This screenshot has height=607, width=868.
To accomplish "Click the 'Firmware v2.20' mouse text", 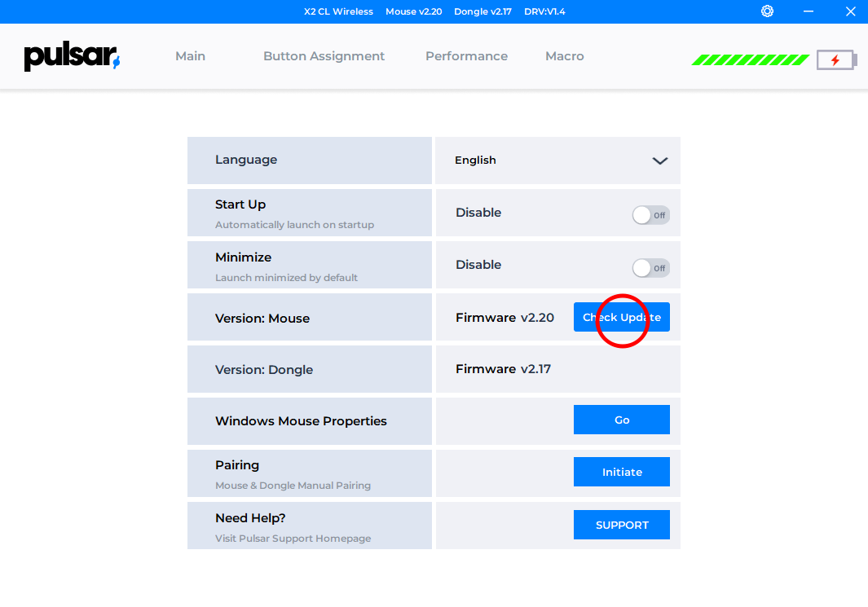I will click(504, 318).
